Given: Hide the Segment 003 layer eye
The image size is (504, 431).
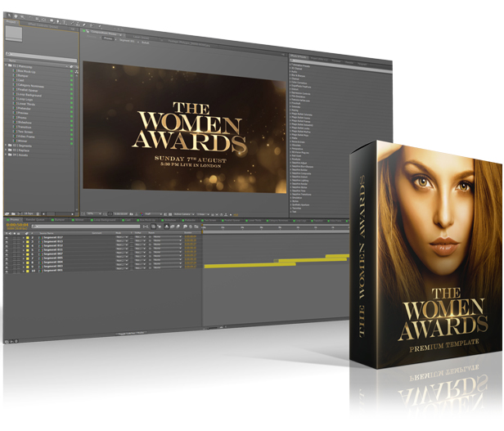Looking at the screenshot, I should pyautogui.click(x=7, y=267).
